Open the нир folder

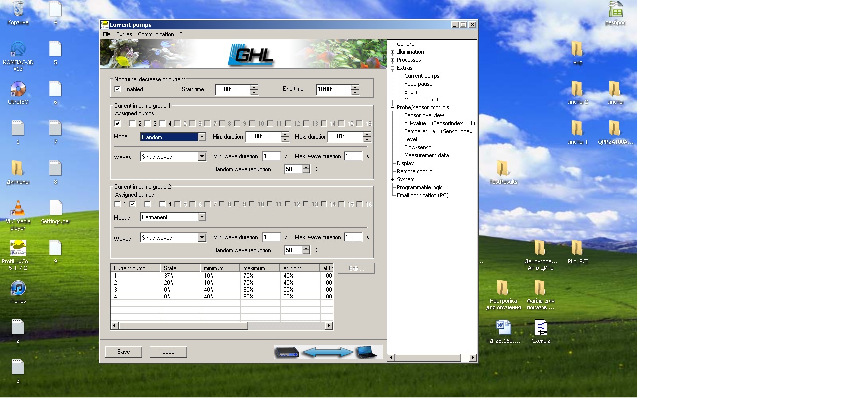577,53
